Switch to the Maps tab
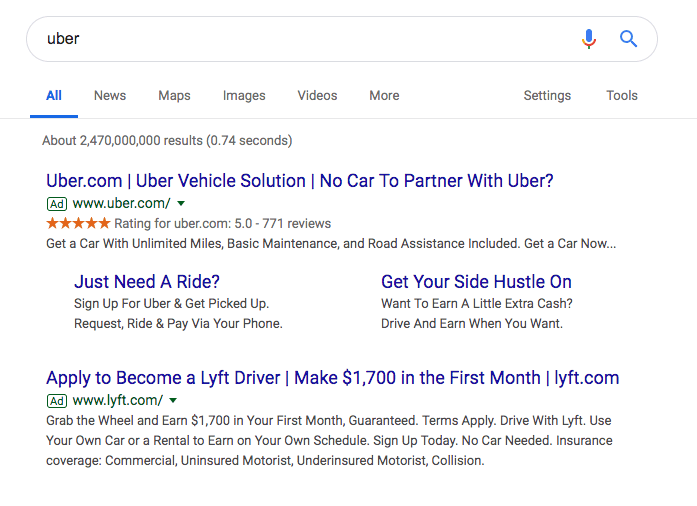 [x=174, y=96]
